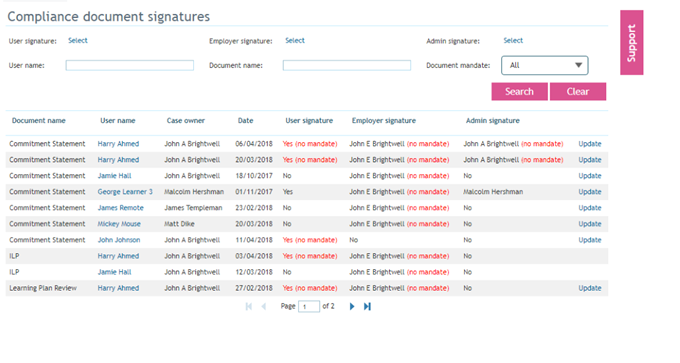Click the Document name column header
The height and width of the screenshot is (363, 680).
pos(39,121)
